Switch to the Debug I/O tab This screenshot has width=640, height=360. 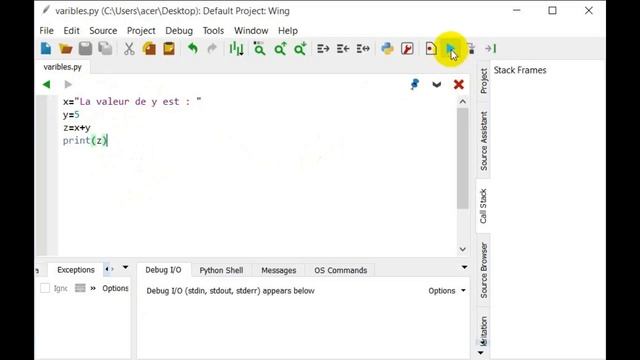tap(163, 270)
